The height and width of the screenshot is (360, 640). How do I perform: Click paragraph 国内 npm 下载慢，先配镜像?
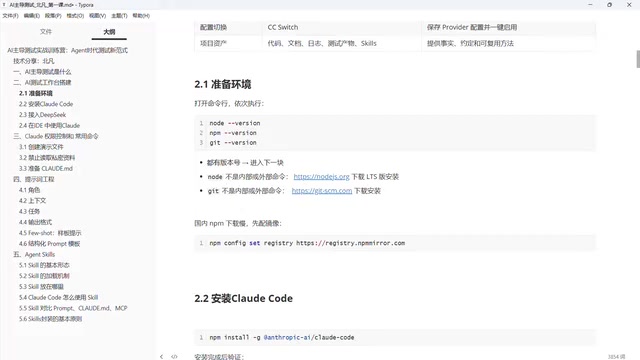[x=238, y=223]
